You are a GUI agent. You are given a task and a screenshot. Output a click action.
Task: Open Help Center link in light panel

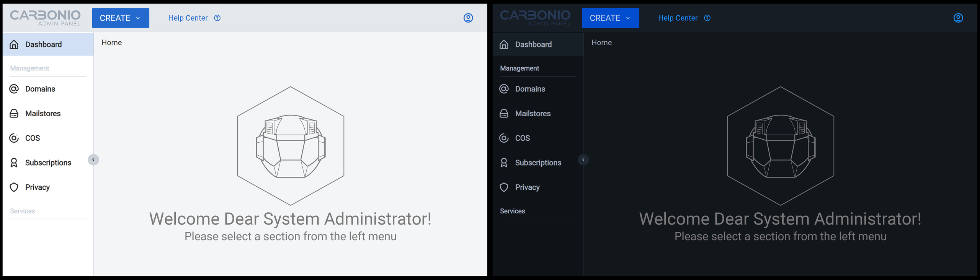coord(188,18)
